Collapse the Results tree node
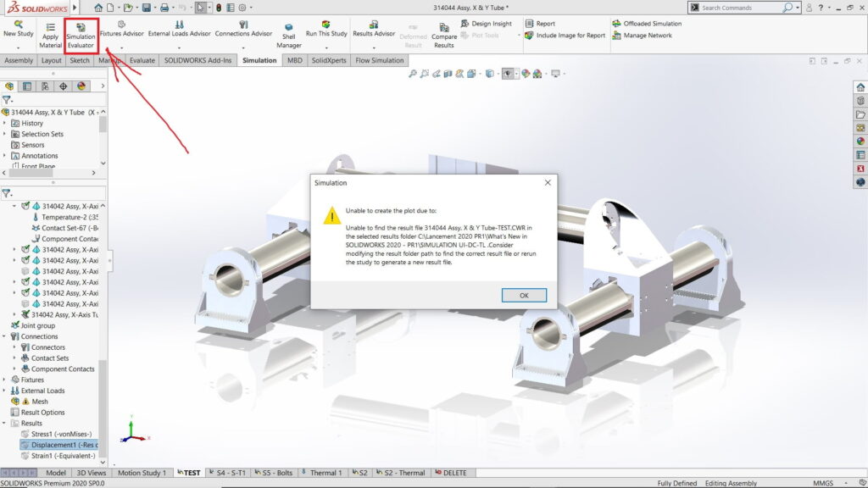This screenshot has height=488, width=868. coord(5,423)
